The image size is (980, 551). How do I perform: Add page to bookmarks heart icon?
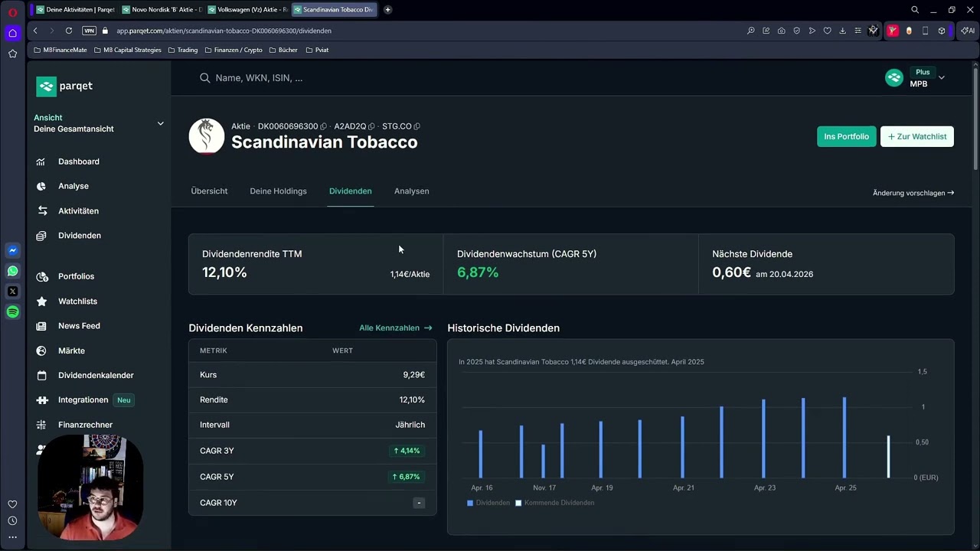point(827,31)
